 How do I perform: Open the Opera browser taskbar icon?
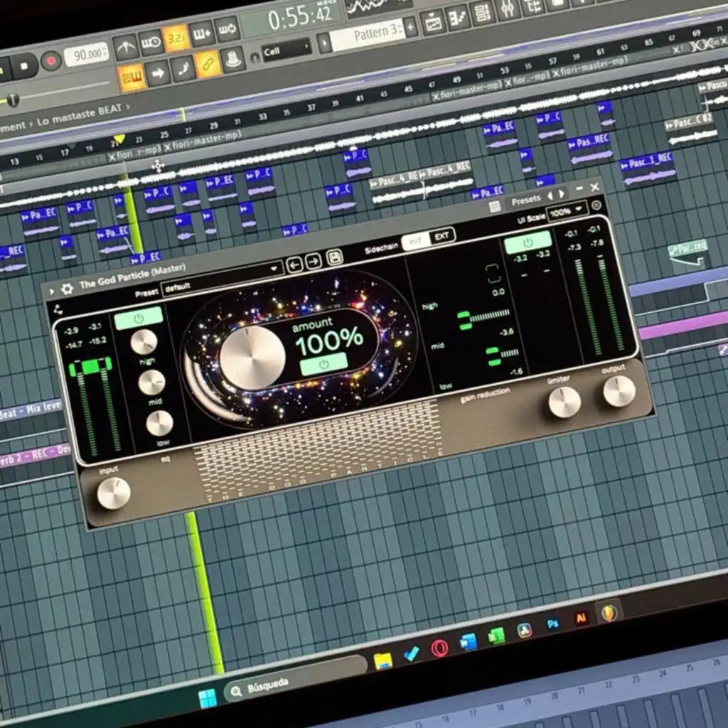[x=439, y=648]
